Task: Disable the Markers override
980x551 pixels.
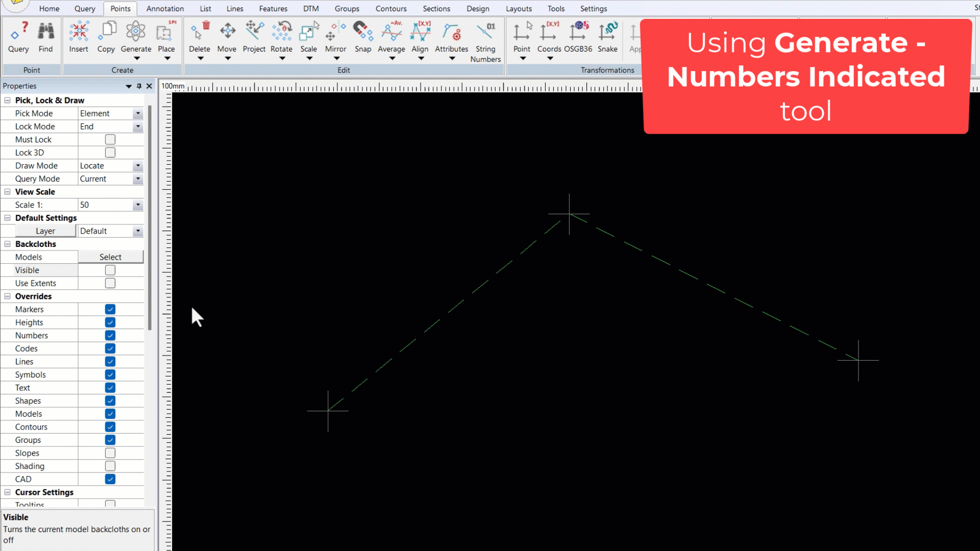Action: [x=110, y=309]
